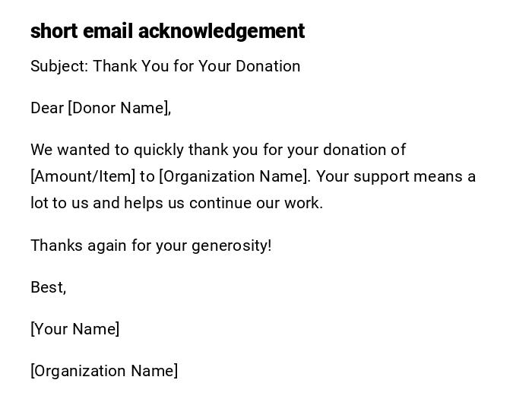Viewport: 532px width, 418px height.
Task: Click "Your support means a" sentence start
Action: click(395, 176)
